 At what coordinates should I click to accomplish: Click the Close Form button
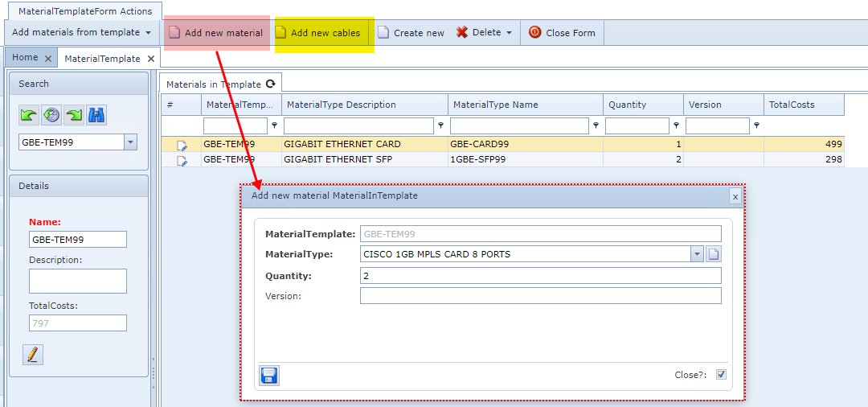coord(563,33)
